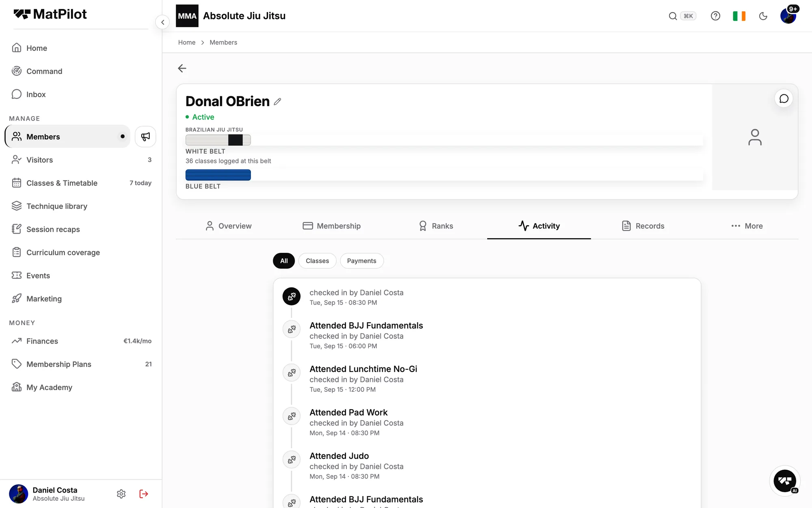Open the chat bubble on member card
This screenshot has width=812, height=508.
784,99
